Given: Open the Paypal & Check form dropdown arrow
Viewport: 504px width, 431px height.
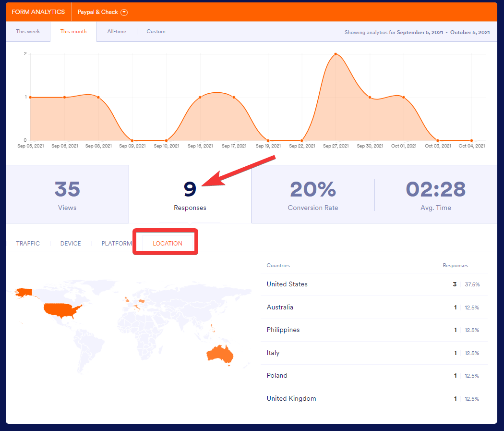Looking at the screenshot, I should coord(124,12).
